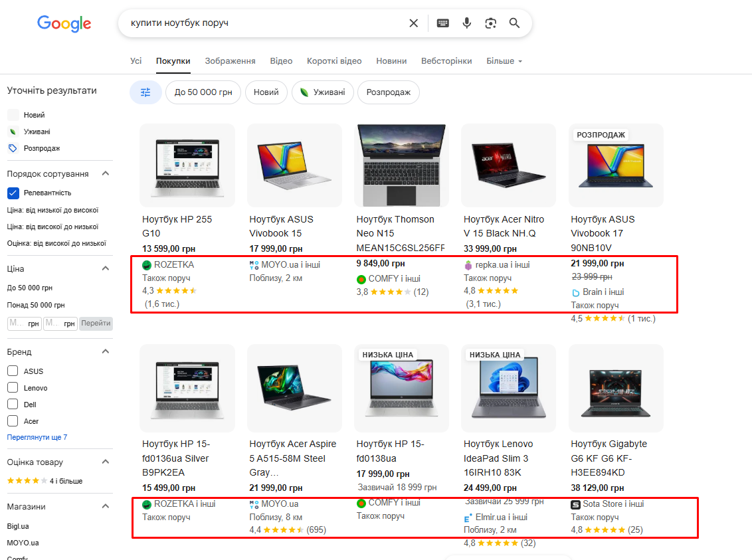This screenshot has width=752, height=560.
Task: Click Перейти price range button
Action: (x=96, y=323)
